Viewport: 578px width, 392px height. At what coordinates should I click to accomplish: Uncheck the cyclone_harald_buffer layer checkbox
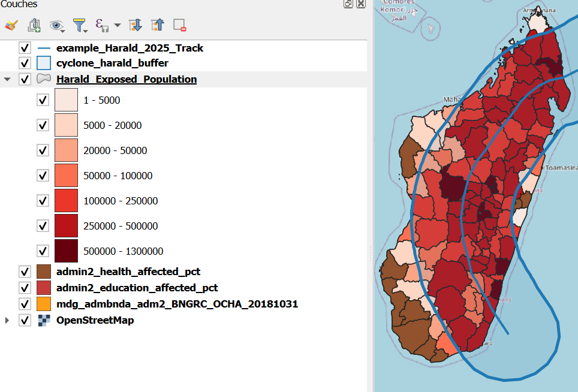(x=25, y=63)
